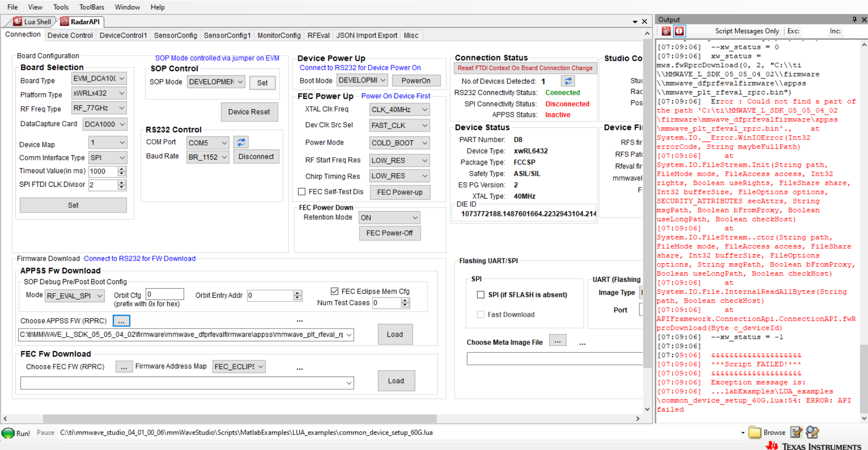
Task: Click the Lua Shell tab icon
Action: (x=18, y=21)
